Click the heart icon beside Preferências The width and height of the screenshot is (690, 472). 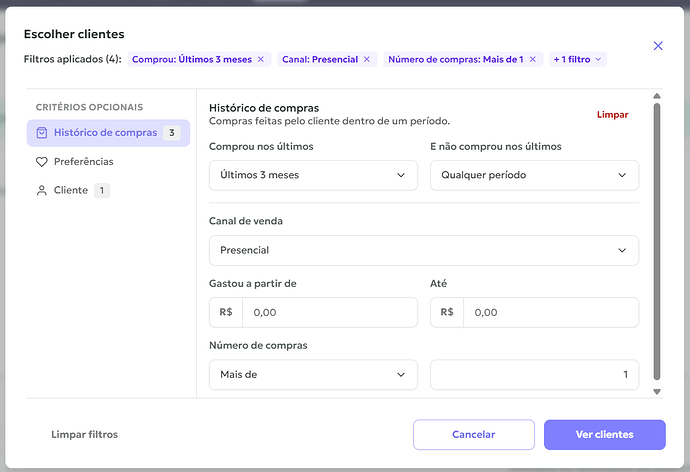(42, 162)
